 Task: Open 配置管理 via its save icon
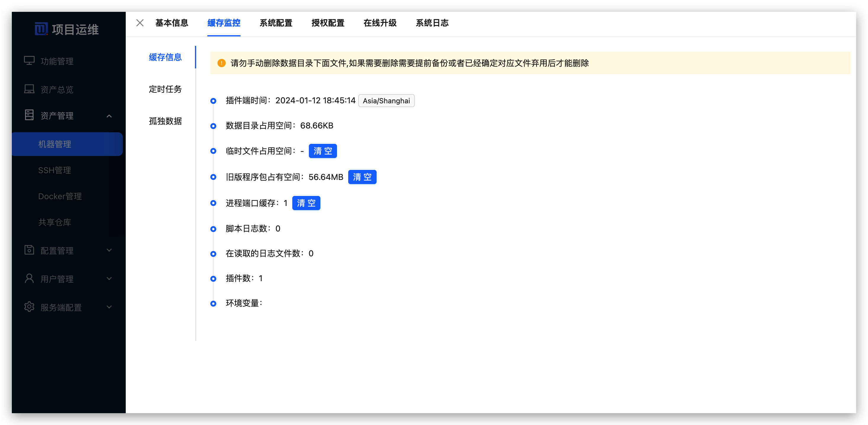(x=29, y=250)
